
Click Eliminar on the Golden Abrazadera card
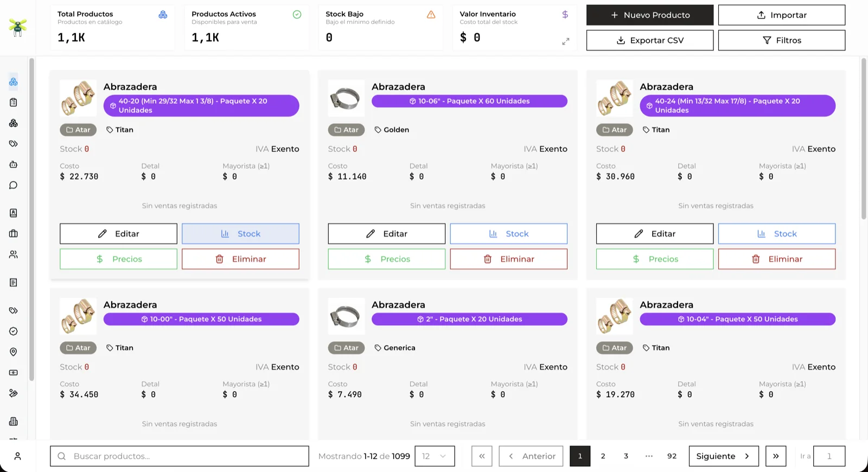point(508,259)
